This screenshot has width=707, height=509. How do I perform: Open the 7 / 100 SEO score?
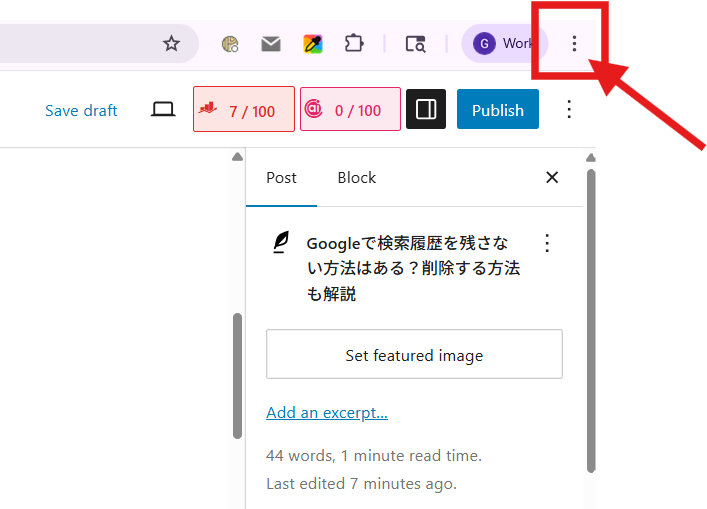click(244, 109)
